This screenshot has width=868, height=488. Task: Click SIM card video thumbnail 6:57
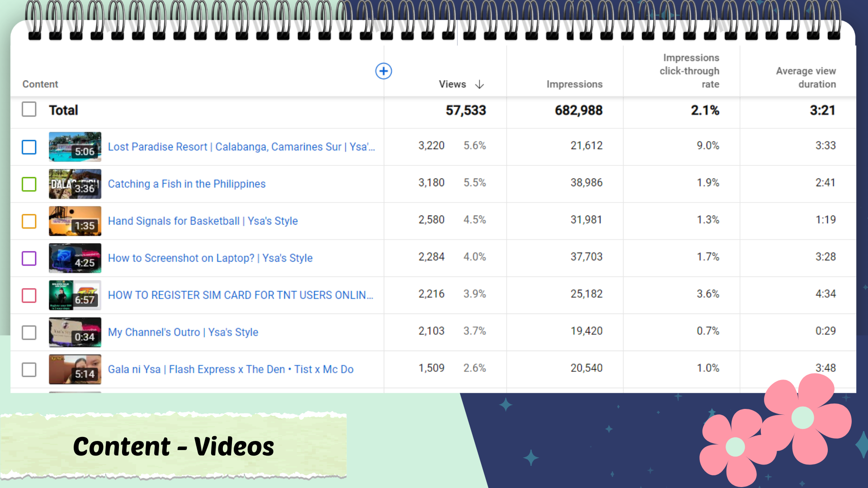(75, 295)
